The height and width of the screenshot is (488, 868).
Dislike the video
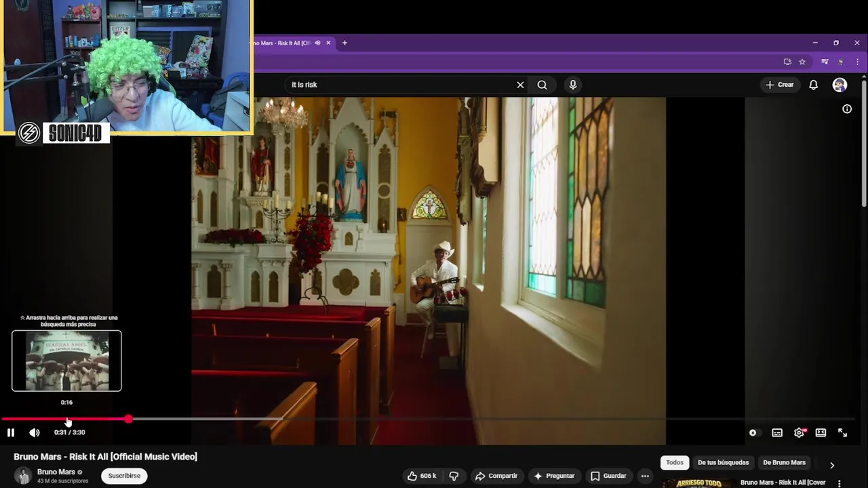pos(454,476)
